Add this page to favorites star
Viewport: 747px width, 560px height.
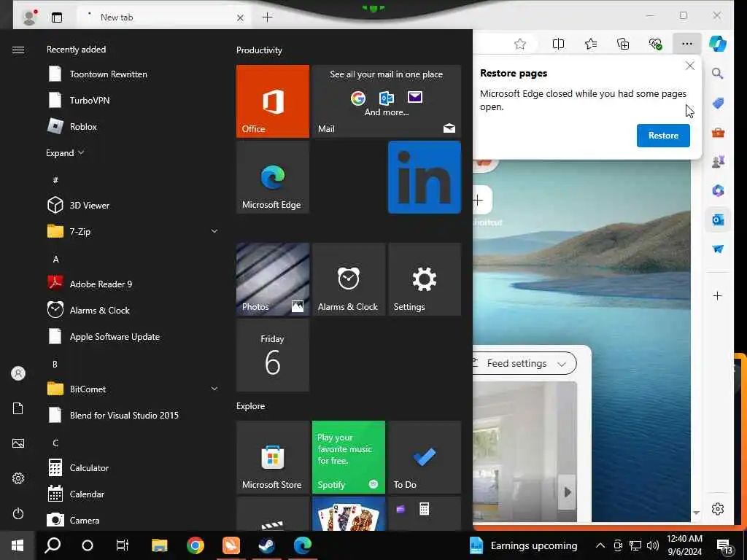[519, 44]
